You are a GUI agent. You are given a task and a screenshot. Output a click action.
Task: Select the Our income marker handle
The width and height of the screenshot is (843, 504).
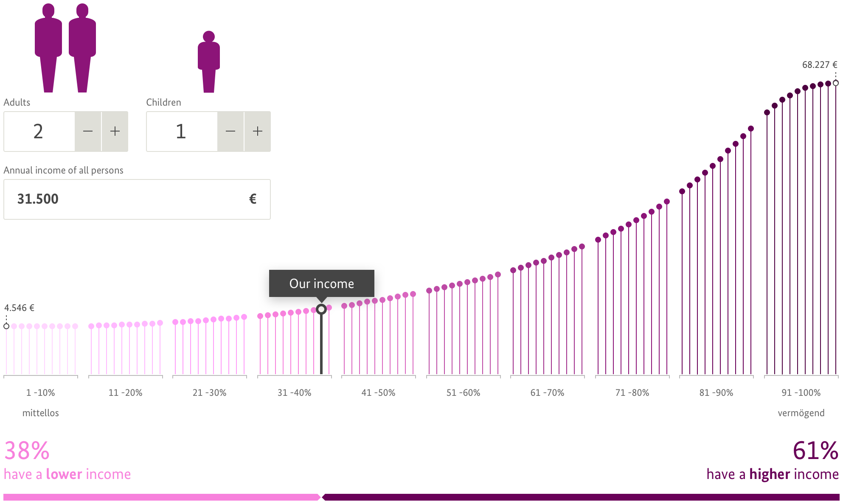point(321,309)
